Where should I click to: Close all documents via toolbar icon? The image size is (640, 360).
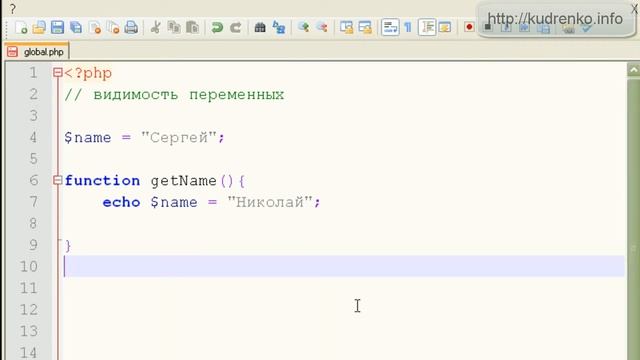pos(113,28)
